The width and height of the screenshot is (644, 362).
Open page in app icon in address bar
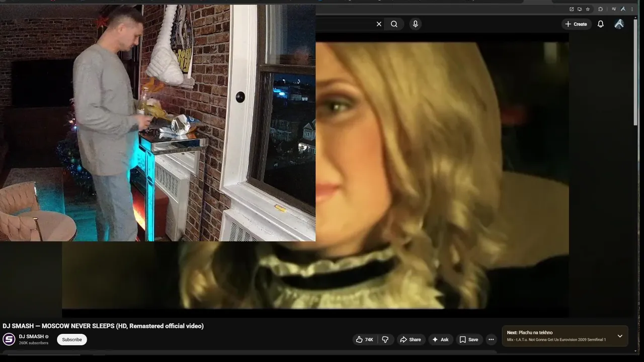click(x=572, y=9)
